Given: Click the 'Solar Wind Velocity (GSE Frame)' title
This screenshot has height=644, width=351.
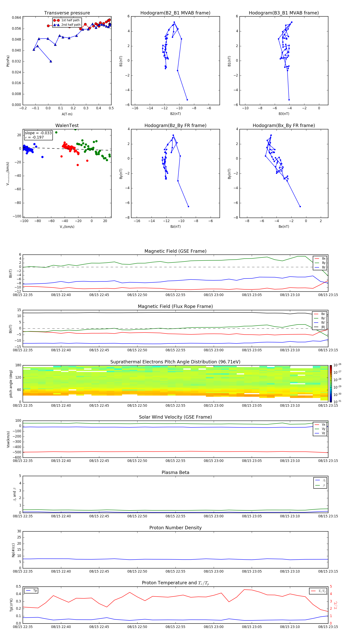Looking at the screenshot, I should [175, 417].
